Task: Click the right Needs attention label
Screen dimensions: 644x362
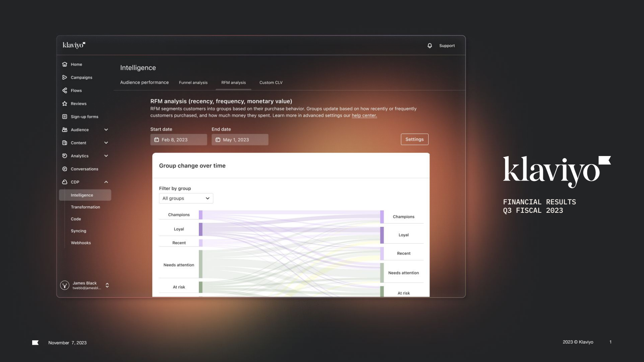Action: 404,273
